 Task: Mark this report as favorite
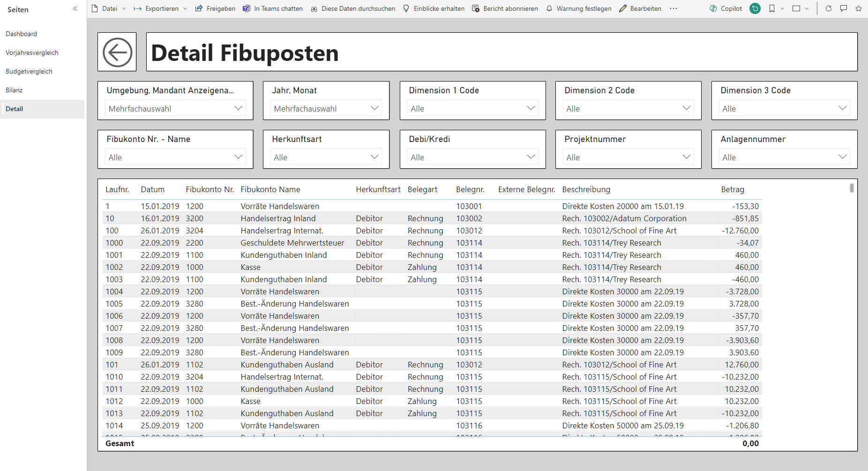[x=859, y=8]
